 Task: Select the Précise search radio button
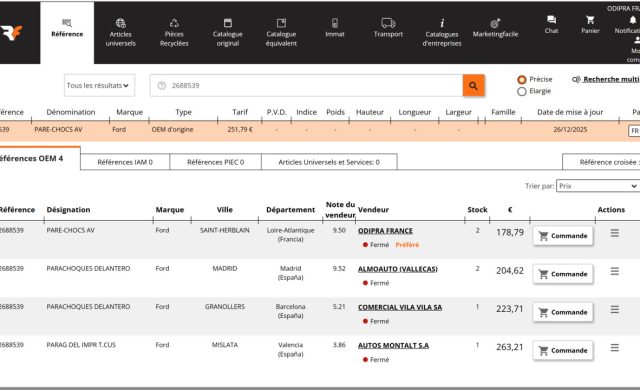(x=522, y=80)
